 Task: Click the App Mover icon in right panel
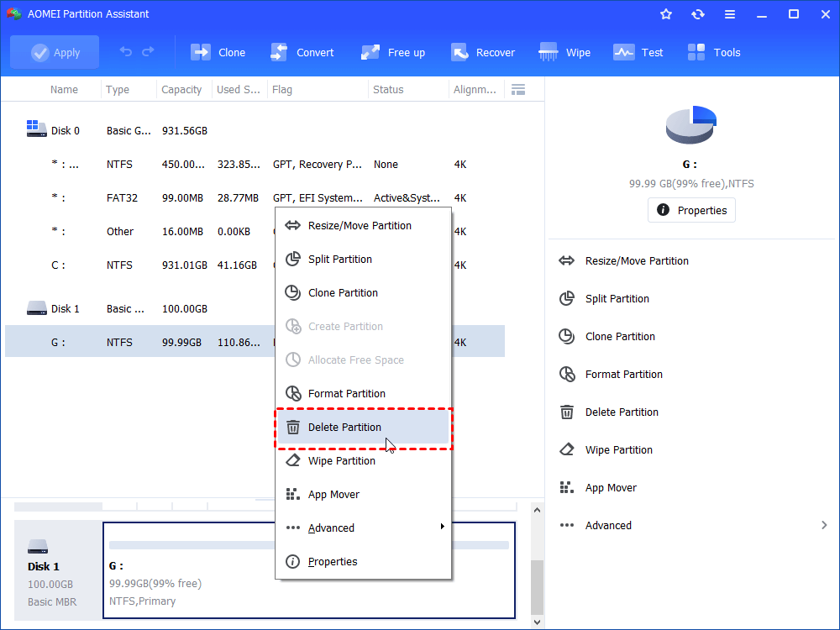(x=566, y=487)
